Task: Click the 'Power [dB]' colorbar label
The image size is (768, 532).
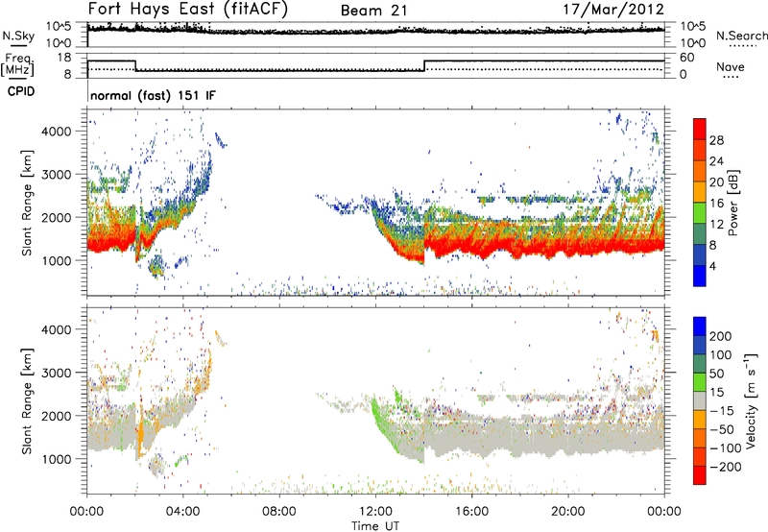Action: (x=732, y=203)
